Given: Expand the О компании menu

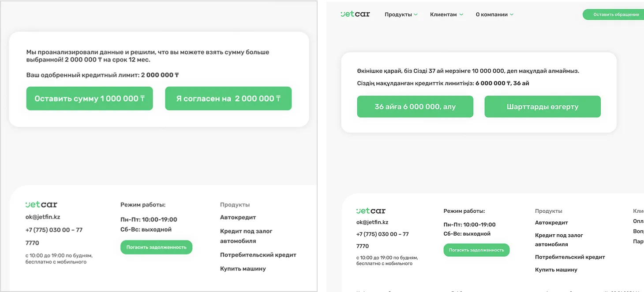Looking at the screenshot, I should tap(494, 15).
